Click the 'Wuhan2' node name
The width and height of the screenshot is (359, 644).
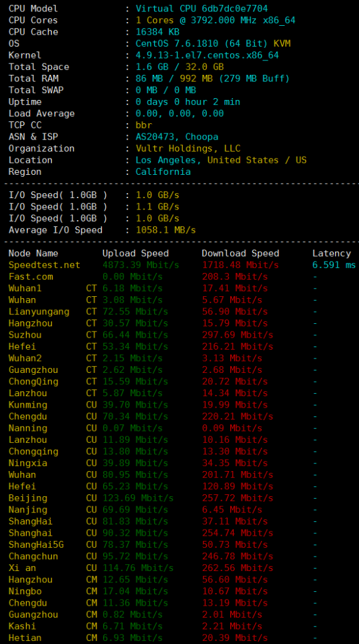tap(25, 358)
